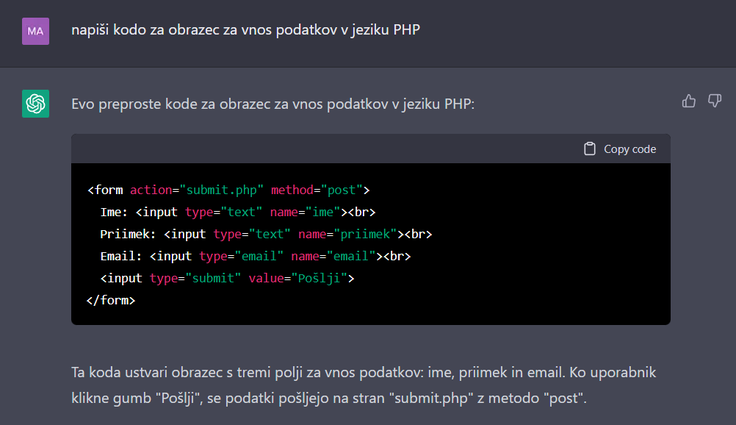The height and width of the screenshot is (425, 736).
Task: Click the method="post" attribute in code
Action: (316, 190)
